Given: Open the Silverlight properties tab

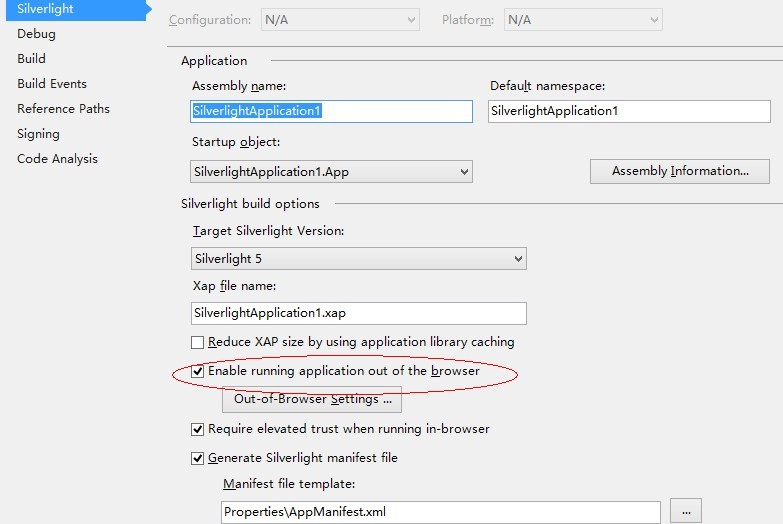Looking at the screenshot, I should 76,9.
